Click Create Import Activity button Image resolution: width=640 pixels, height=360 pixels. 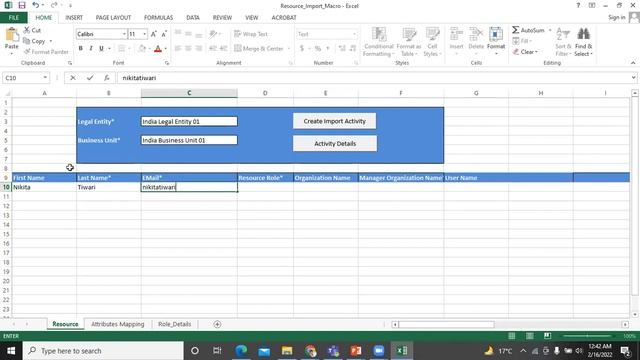click(335, 121)
